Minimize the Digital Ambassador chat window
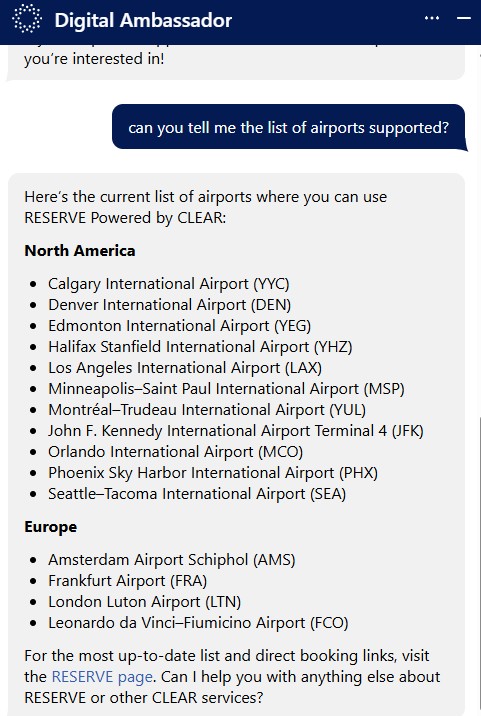This screenshot has width=481, height=716. pos(464,18)
